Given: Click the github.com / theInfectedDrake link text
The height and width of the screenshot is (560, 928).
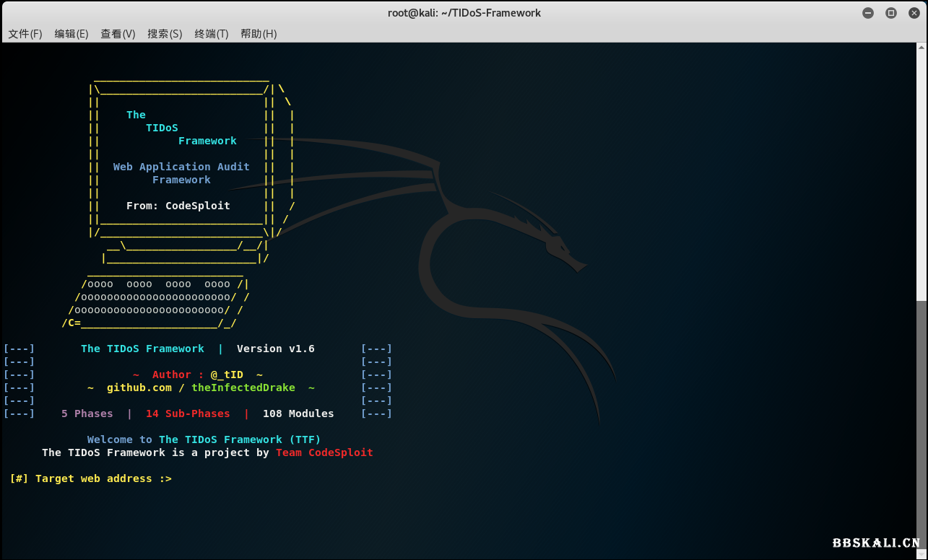Looking at the screenshot, I should click(200, 388).
